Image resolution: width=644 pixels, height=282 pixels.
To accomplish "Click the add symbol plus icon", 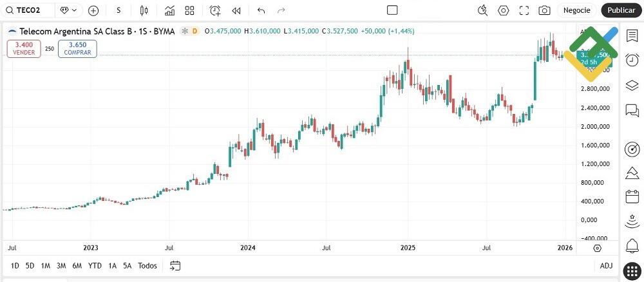I will tap(93, 11).
